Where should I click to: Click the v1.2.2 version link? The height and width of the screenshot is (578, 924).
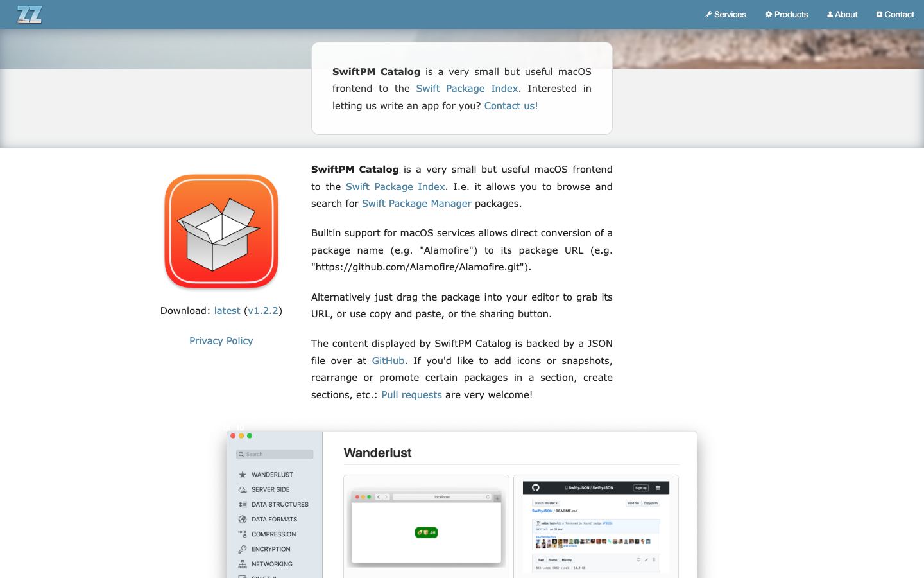tap(263, 311)
